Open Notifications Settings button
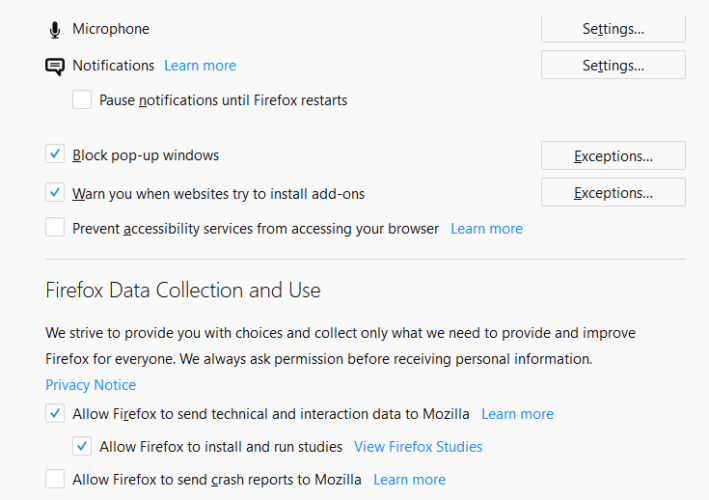 pos(613,65)
